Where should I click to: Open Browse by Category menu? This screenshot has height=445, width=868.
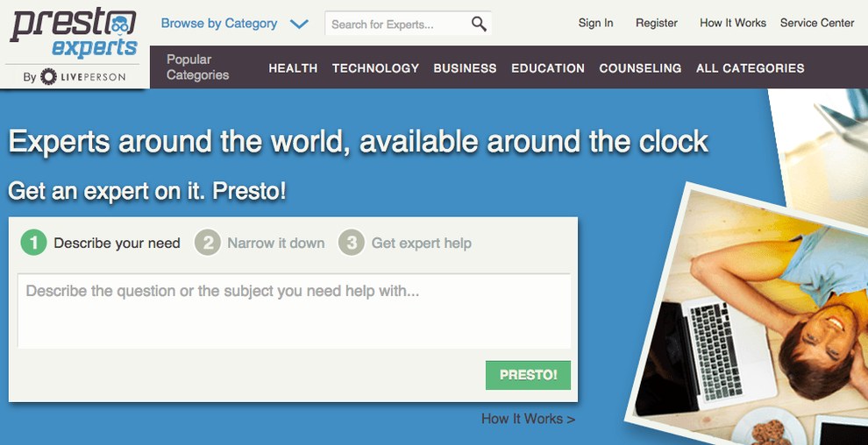coord(219,24)
